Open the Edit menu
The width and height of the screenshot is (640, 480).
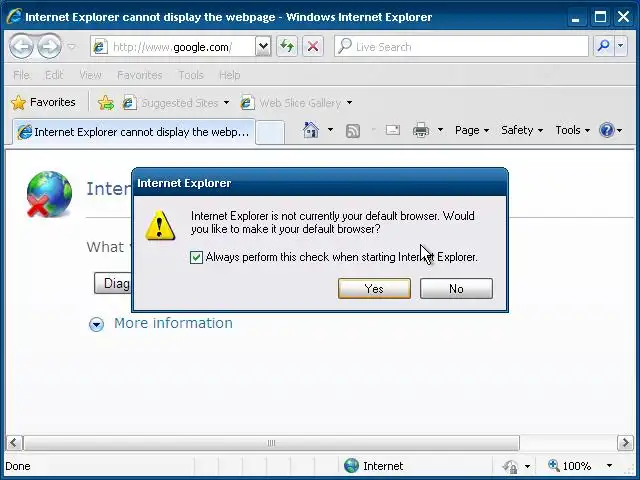tap(54, 75)
